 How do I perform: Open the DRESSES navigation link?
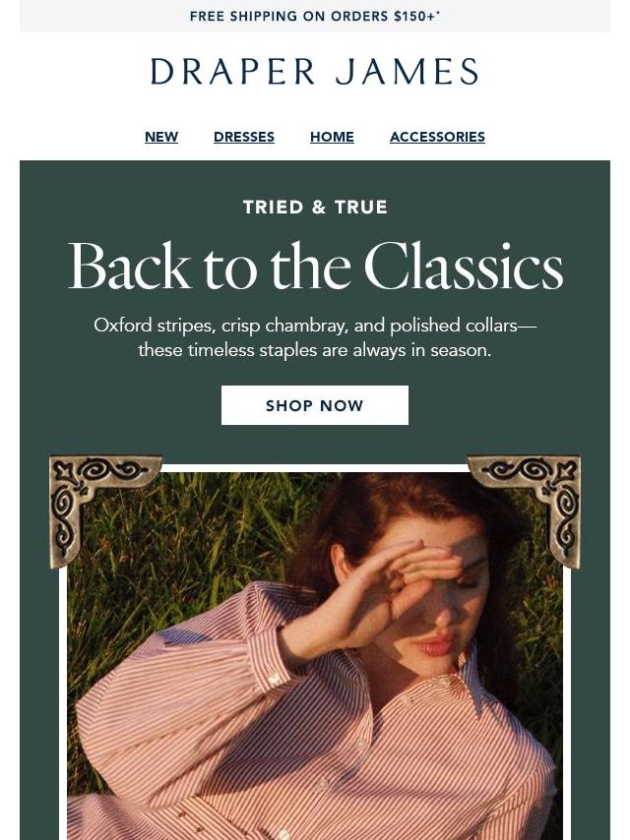[244, 137]
